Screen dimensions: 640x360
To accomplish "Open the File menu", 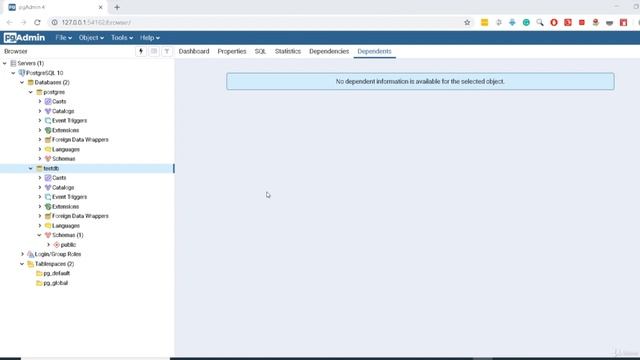I will [x=64, y=38].
